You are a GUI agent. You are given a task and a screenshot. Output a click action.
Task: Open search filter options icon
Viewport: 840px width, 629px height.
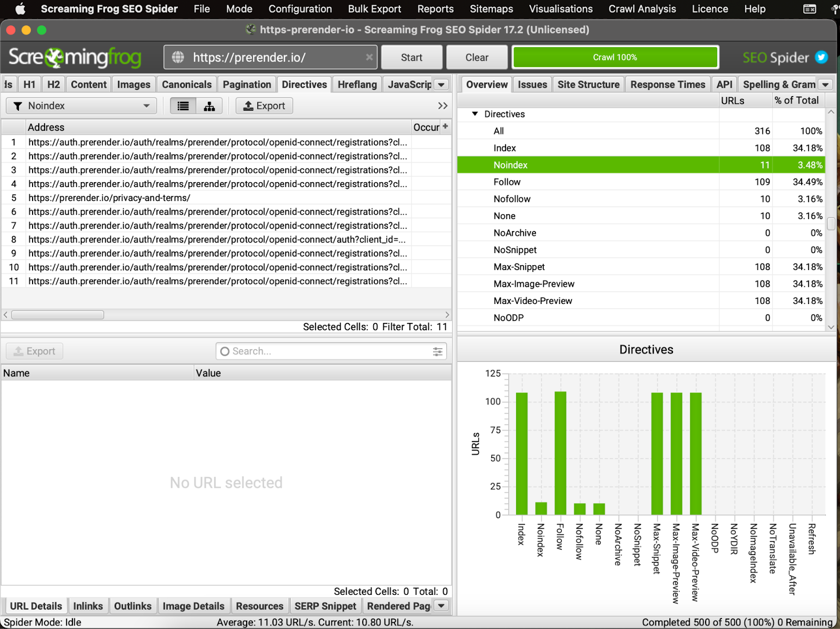[x=437, y=351]
